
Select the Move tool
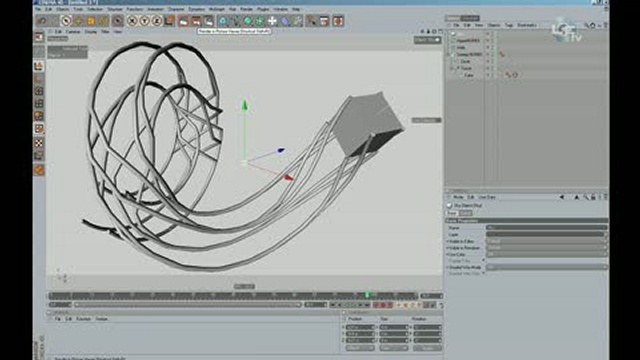pos(79,21)
